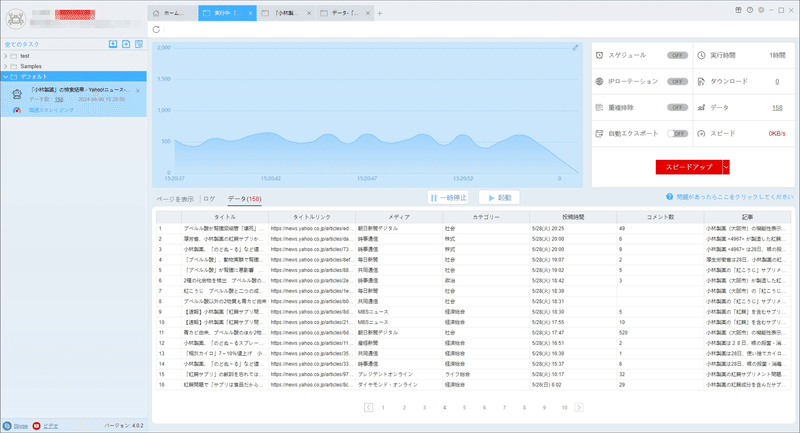This screenshot has height=433, width=800.
Task: Go to previous page with left arrow
Action: click(x=368, y=407)
